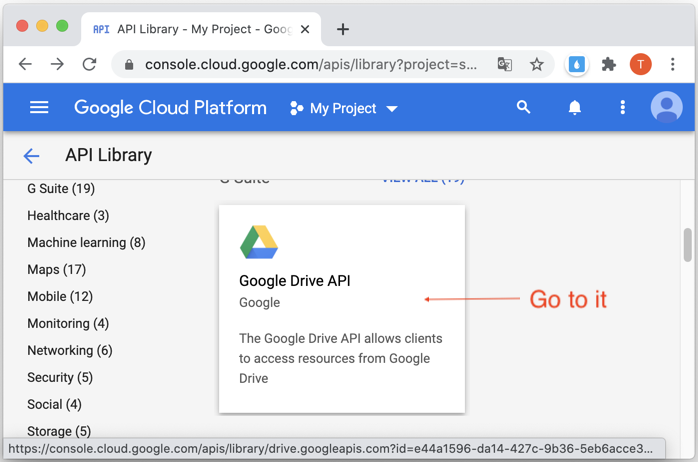Screen dimensions: 698x462
Task: Open the My Project selector dropdown
Action: click(x=343, y=108)
